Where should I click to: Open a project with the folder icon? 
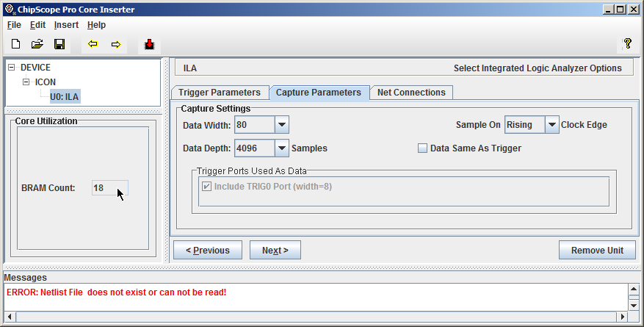pos(37,44)
